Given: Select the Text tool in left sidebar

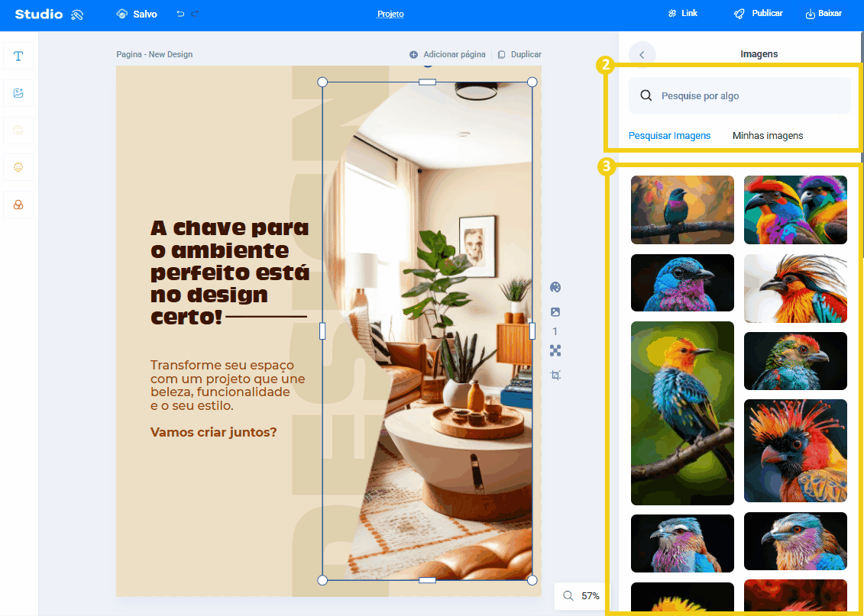Looking at the screenshot, I should click(18, 56).
